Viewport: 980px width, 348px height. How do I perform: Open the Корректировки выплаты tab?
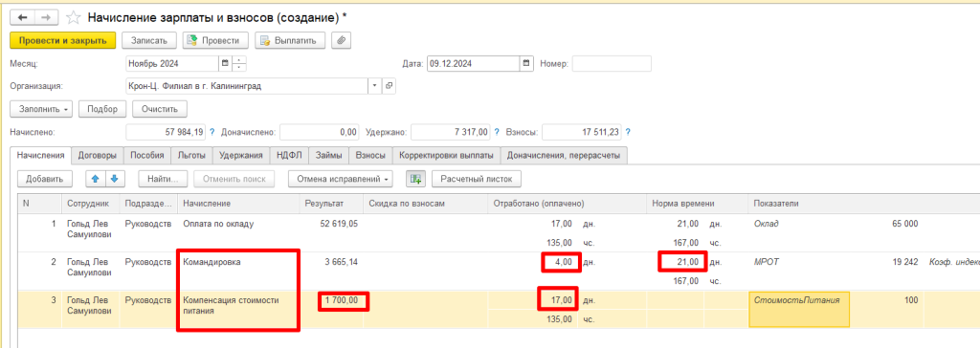[447, 156]
